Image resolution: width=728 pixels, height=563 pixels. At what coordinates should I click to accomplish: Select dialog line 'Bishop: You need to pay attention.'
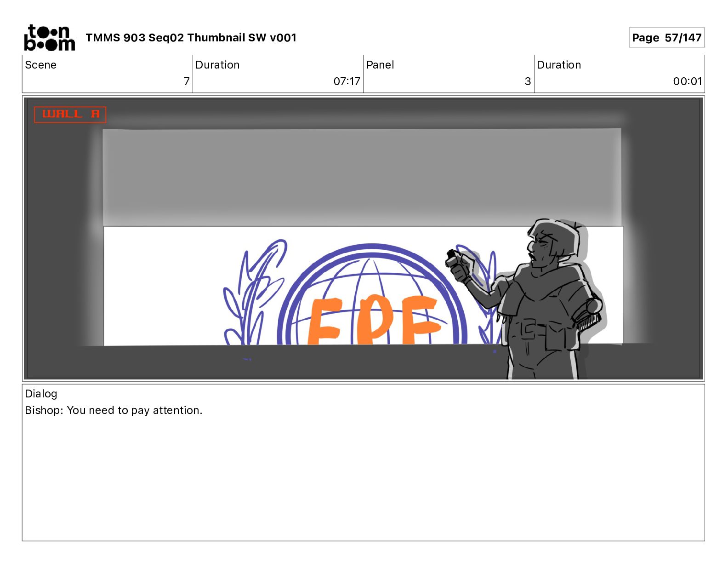point(114,410)
